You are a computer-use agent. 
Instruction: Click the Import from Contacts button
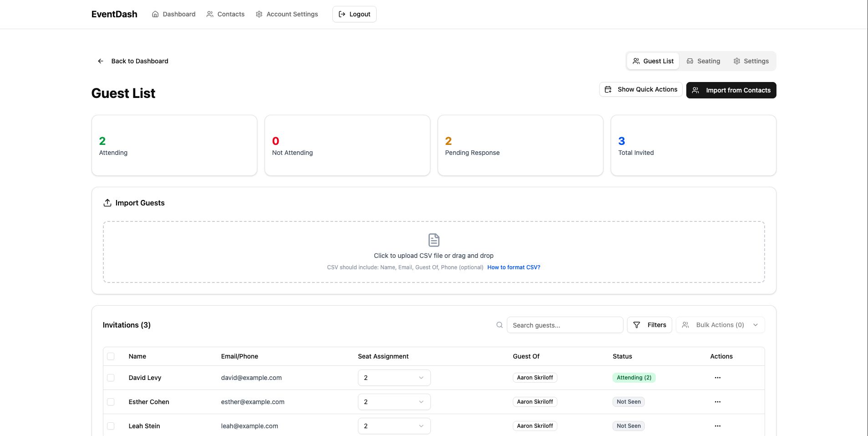[731, 90]
